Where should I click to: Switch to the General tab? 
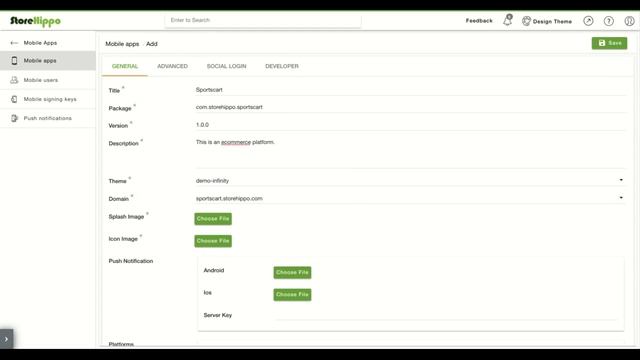125,66
